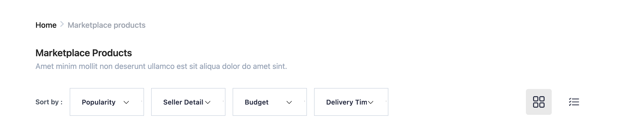
Task: Open the Seller Details filter dropdown
Action: tap(188, 102)
